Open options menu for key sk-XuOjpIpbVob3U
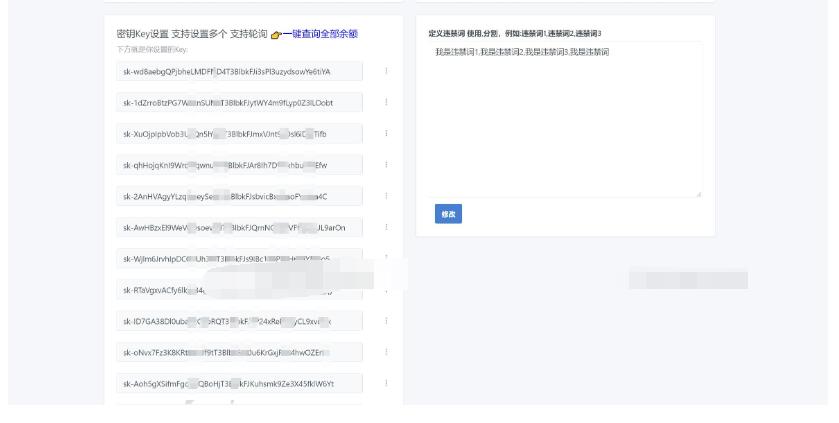The height and width of the screenshot is (423, 839). [386, 133]
